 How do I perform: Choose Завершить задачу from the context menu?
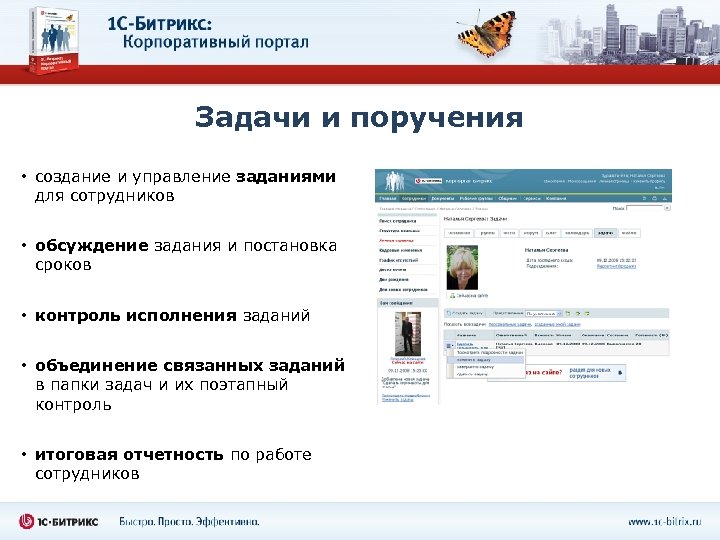[475, 367]
